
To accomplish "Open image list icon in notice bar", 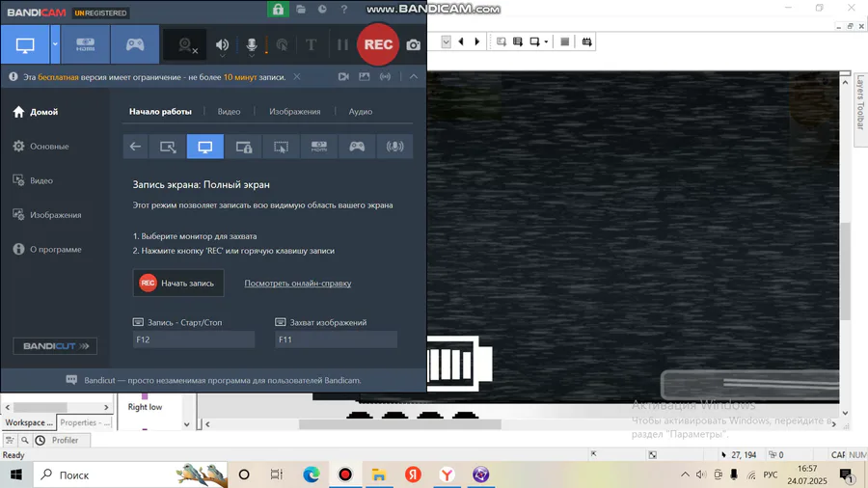I will [x=365, y=77].
